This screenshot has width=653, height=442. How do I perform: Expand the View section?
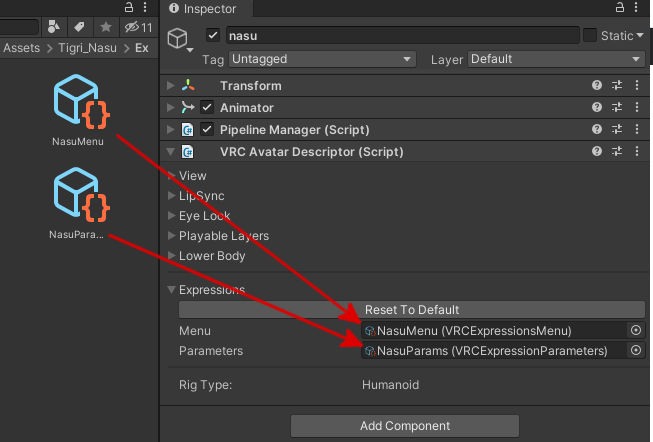click(171, 176)
